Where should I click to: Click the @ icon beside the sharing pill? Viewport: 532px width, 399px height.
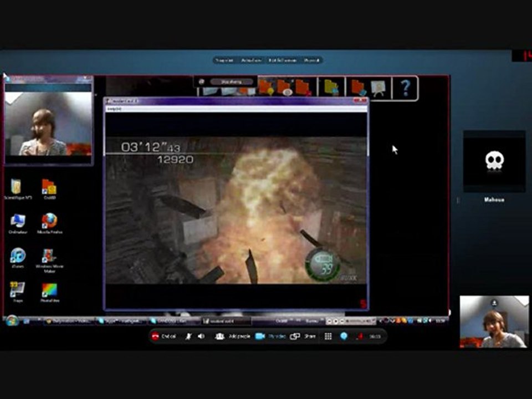(x=201, y=82)
